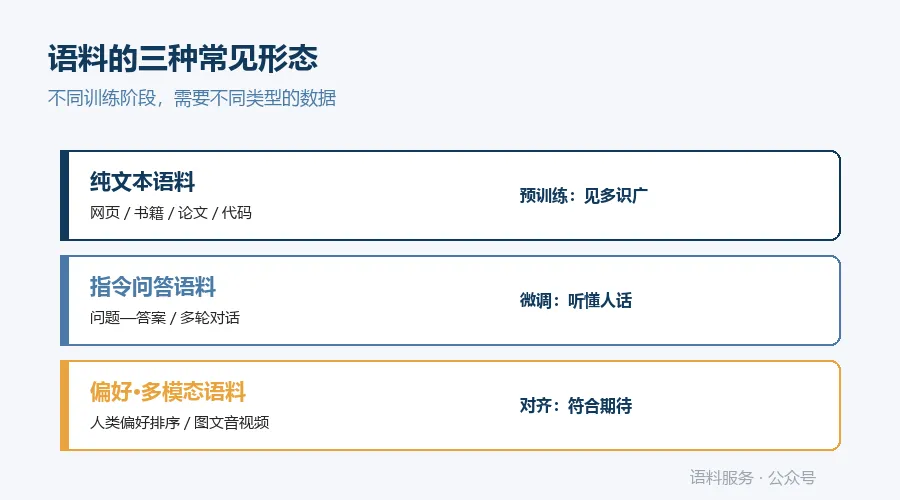Click the label 对齐：符合期待
Screen dimensions: 900x500
576,406
